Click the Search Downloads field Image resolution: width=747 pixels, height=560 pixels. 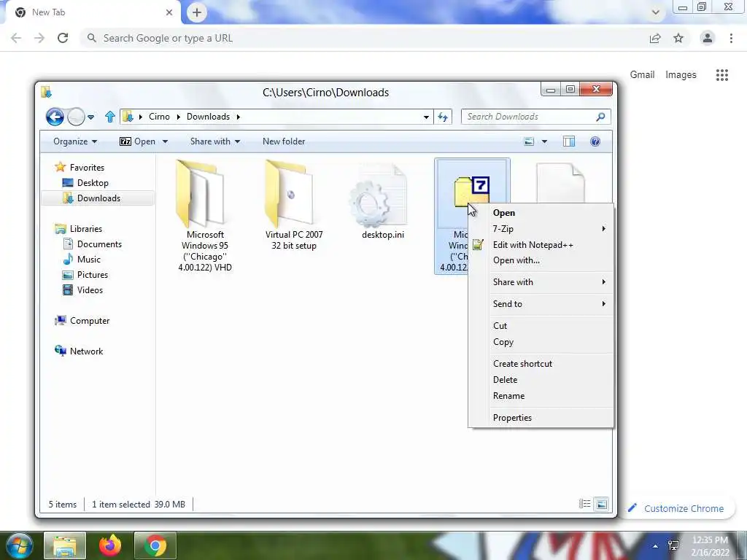(529, 117)
